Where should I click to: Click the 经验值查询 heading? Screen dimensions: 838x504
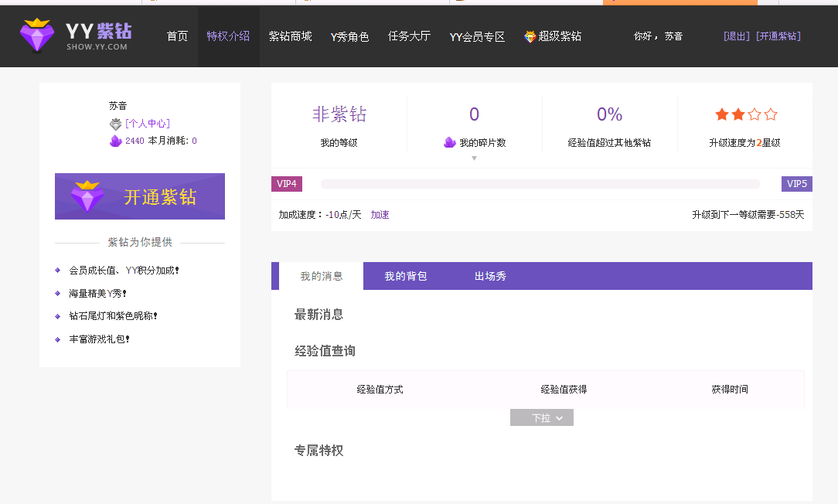click(325, 351)
